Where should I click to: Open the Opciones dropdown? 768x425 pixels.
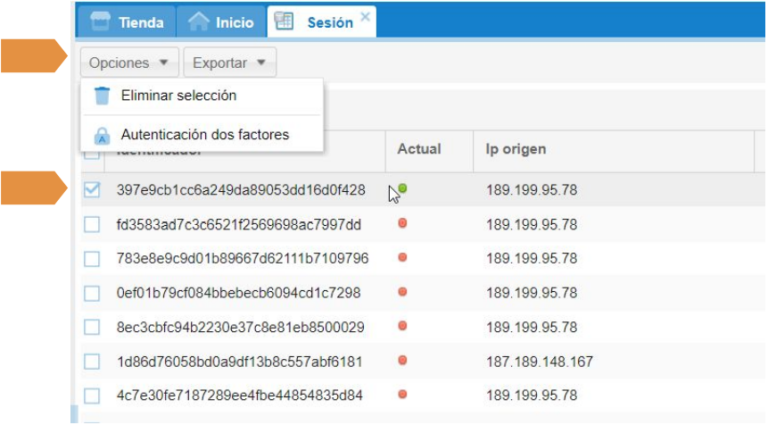(x=129, y=63)
